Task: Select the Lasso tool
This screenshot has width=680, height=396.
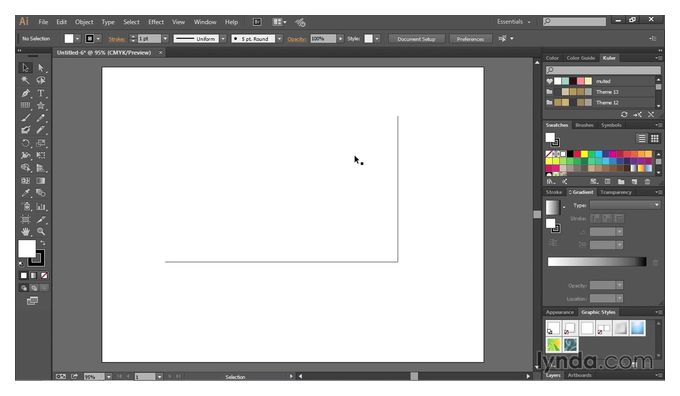Action: click(x=41, y=80)
